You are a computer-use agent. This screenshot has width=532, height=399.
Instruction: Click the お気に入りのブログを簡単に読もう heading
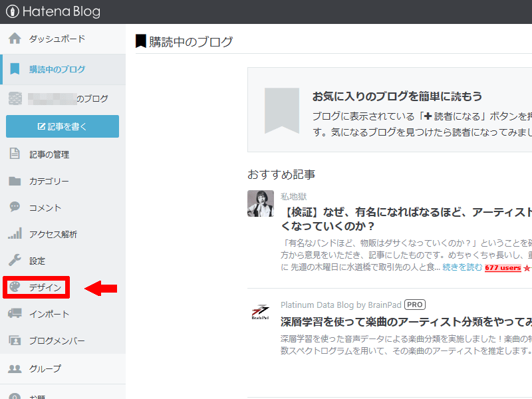click(x=397, y=96)
